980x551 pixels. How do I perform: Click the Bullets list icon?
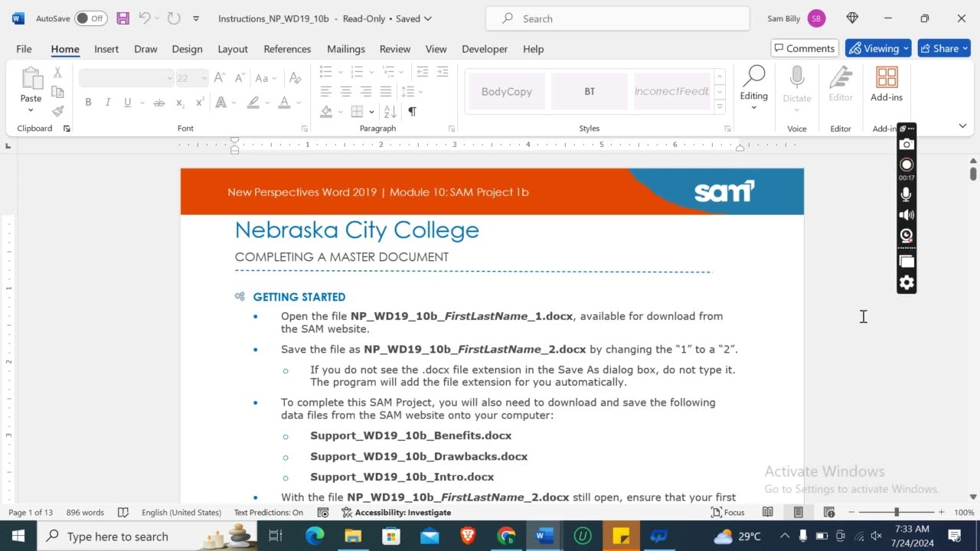(325, 72)
